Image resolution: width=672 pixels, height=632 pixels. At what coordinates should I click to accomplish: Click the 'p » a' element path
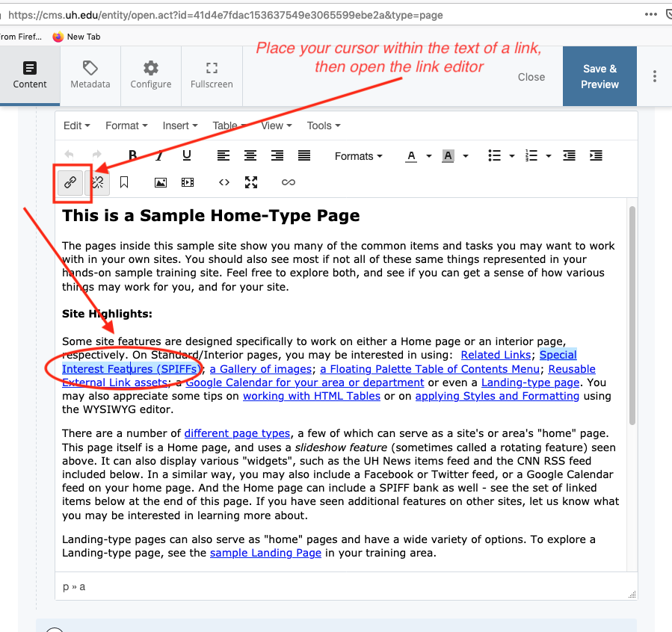click(74, 586)
